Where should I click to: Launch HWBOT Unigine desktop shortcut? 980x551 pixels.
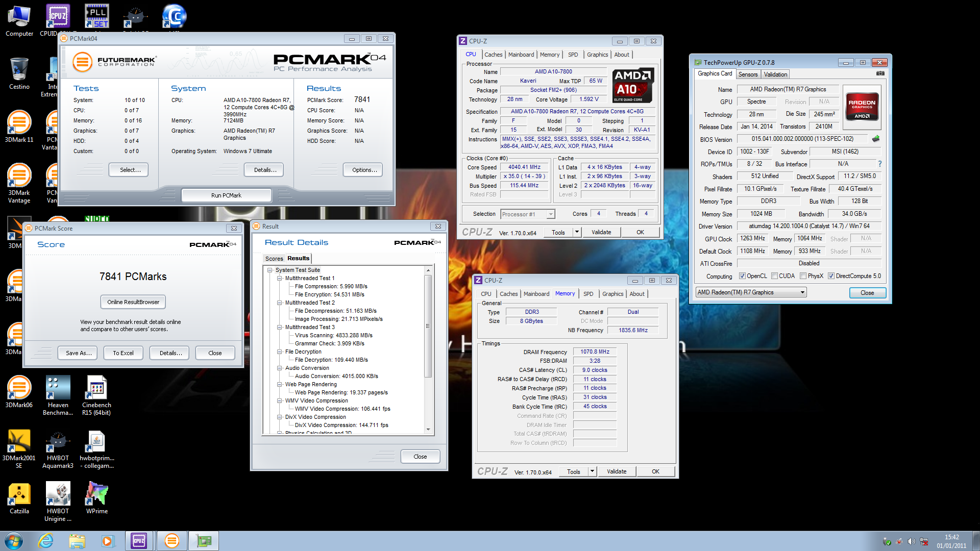pyautogui.click(x=58, y=502)
